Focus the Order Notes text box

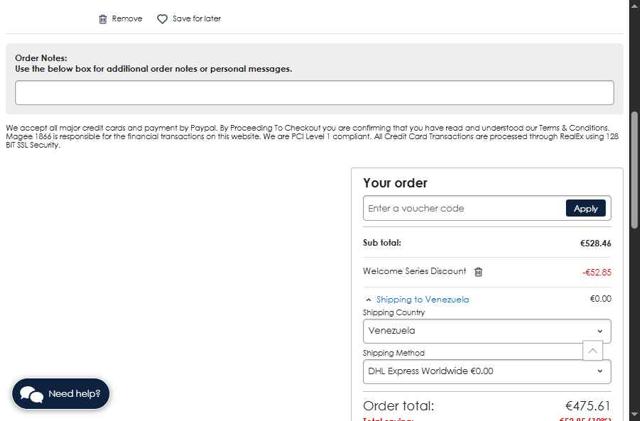314,92
